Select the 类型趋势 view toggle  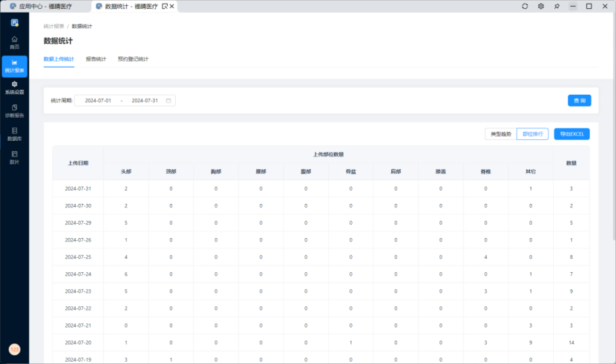(499, 134)
